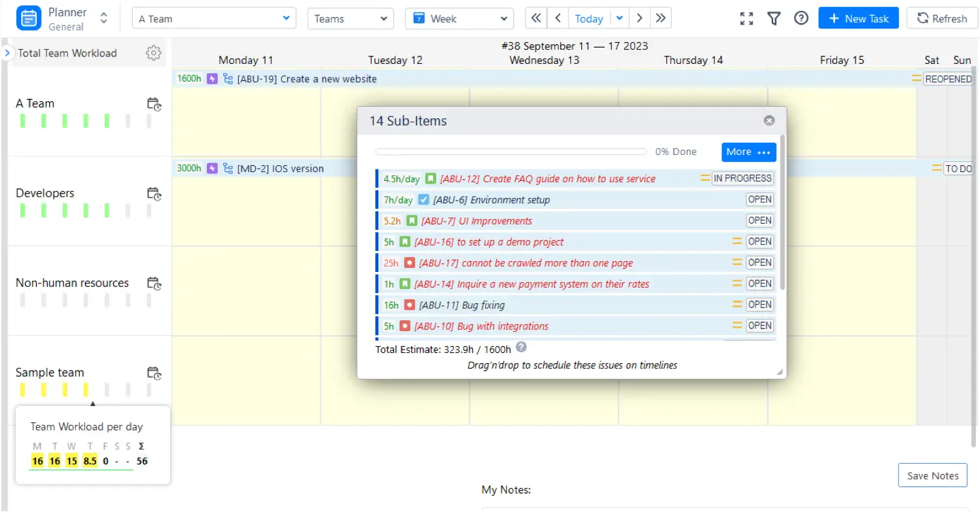980x512 pixels.
Task: Click the ABU-7 story bookmark icon
Action: click(412, 221)
